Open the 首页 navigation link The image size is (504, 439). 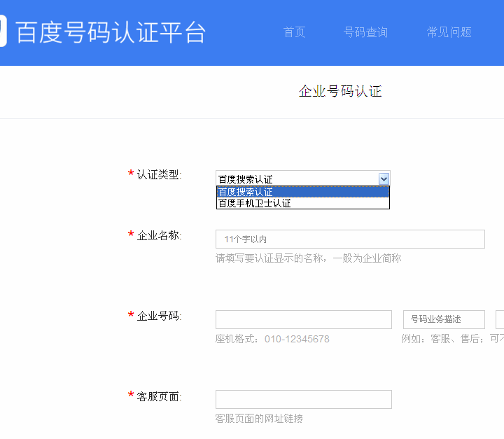(x=294, y=32)
